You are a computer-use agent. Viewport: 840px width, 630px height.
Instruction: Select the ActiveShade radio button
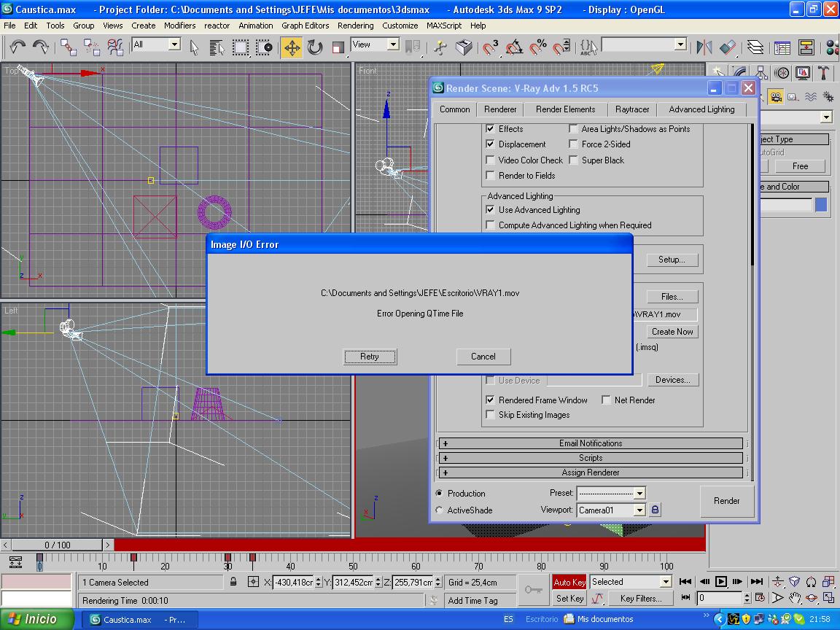point(439,510)
